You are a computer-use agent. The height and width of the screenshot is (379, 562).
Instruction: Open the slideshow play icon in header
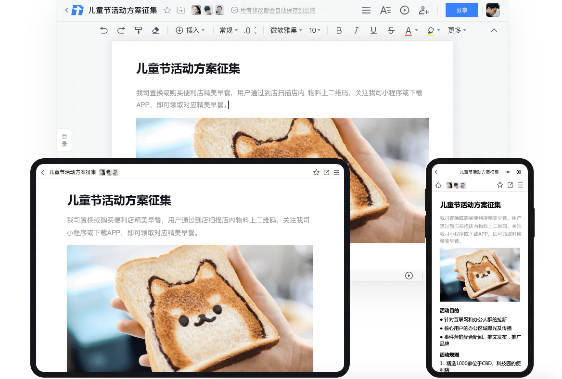tap(404, 10)
